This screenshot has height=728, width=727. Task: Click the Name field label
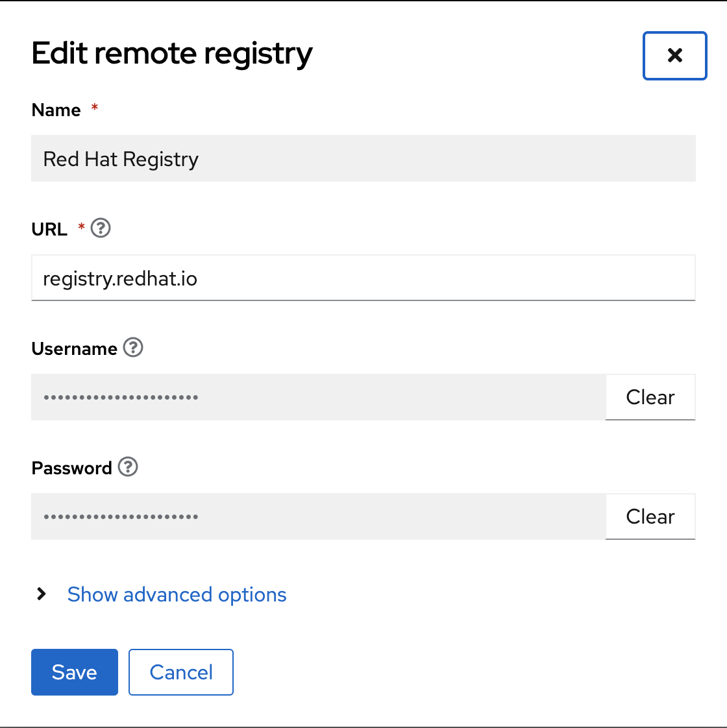point(56,110)
